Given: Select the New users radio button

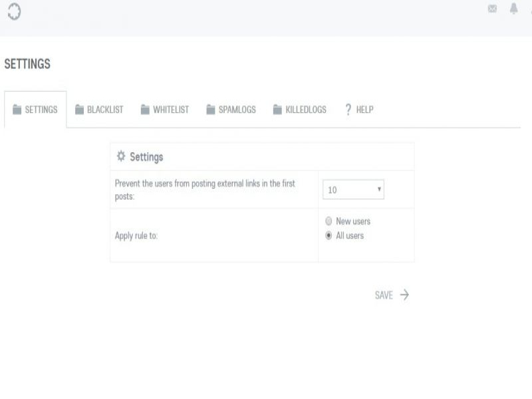Looking at the screenshot, I should click(329, 221).
